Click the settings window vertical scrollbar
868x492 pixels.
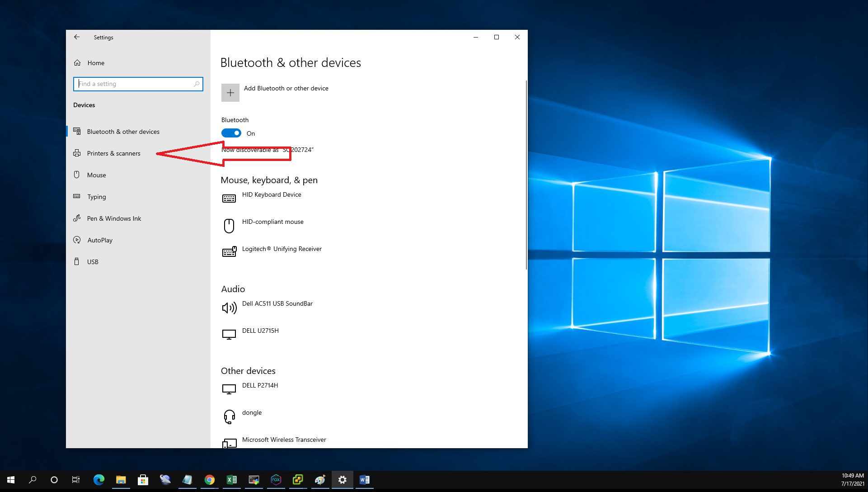pyautogui.click(x=526, y=175)
